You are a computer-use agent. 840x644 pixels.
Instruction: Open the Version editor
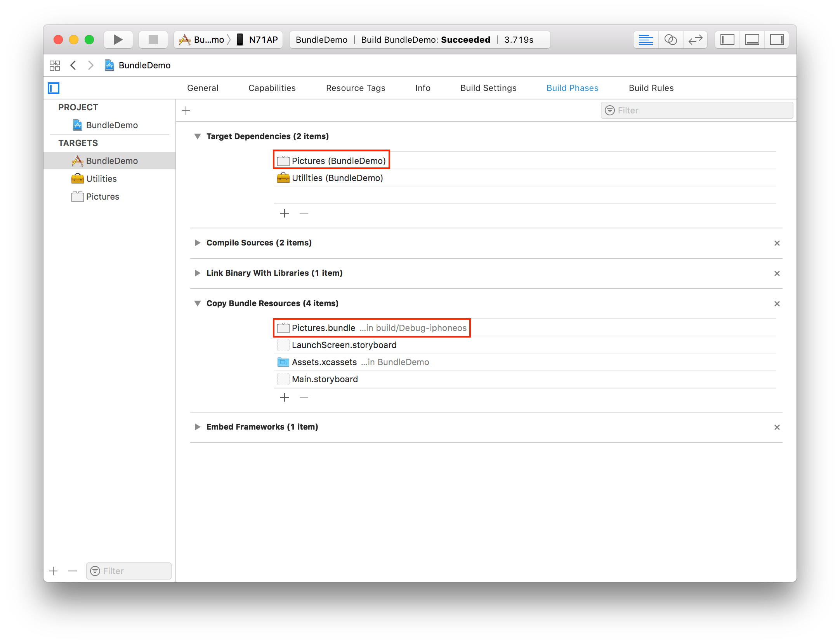695,39
